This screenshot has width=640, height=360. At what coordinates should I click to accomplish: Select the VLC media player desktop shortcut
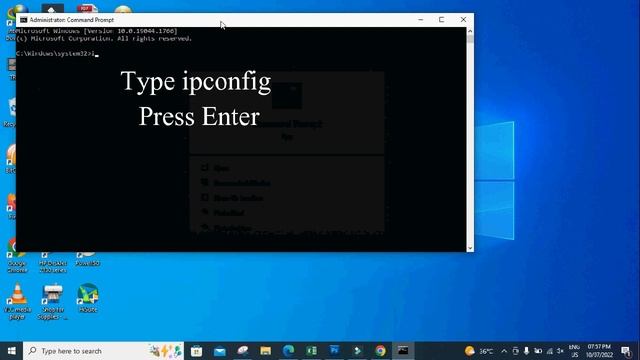click(x=17, y=301)
